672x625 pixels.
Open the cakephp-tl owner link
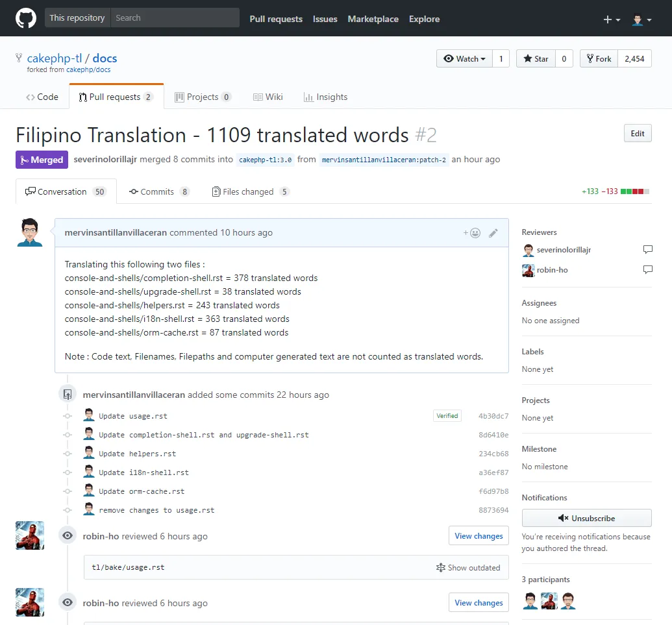click(x=55, y=58)
